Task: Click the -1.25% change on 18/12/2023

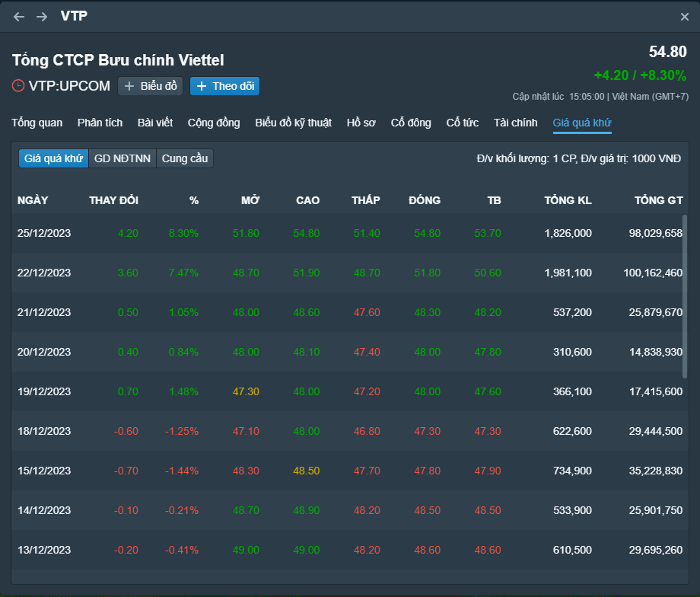Action: (x=182, y=431)
